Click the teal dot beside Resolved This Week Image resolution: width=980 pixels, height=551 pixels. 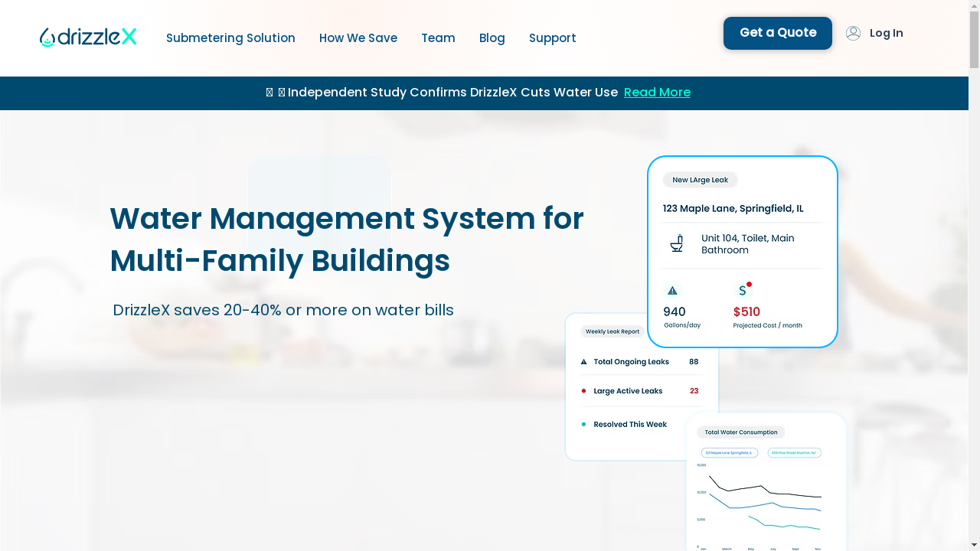(x=583, y=424)
